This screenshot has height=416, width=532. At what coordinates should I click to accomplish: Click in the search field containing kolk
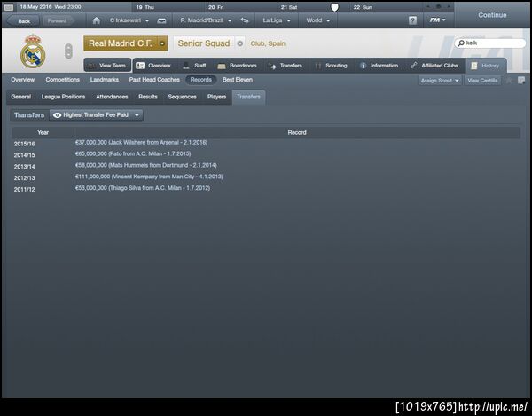click(x=490, y=43)
